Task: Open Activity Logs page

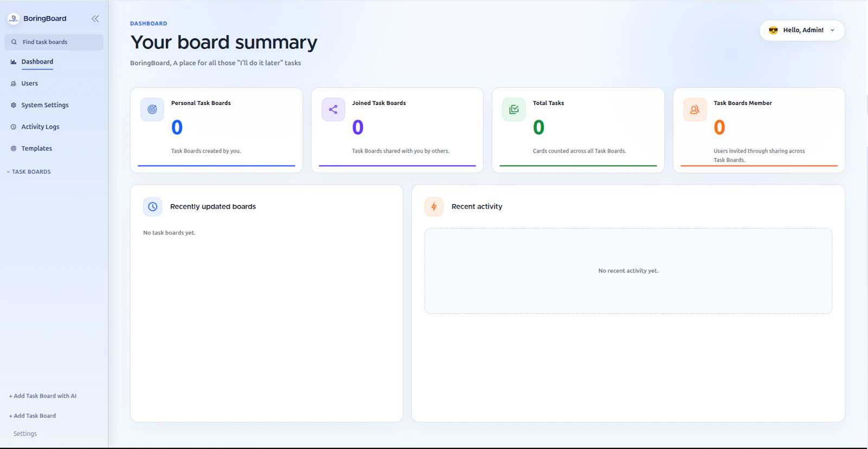Action: tap(41, 127)
